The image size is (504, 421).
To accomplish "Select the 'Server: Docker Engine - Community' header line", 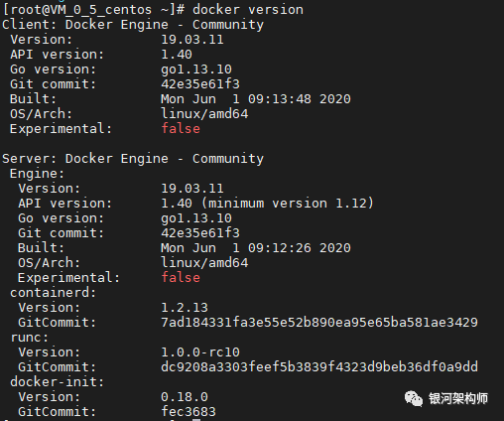I will click(133, 159).
